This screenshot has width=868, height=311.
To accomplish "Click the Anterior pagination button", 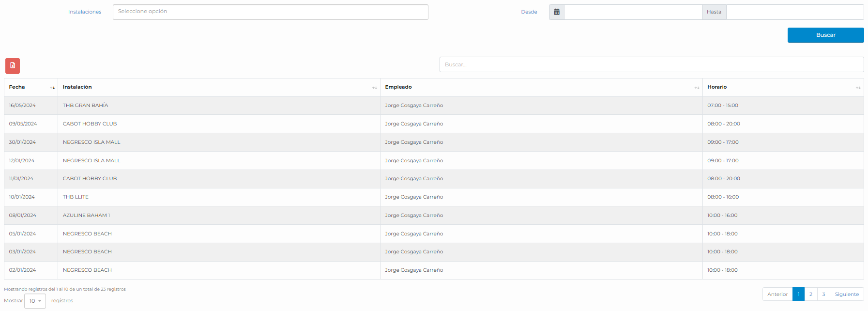I will 777,294.
